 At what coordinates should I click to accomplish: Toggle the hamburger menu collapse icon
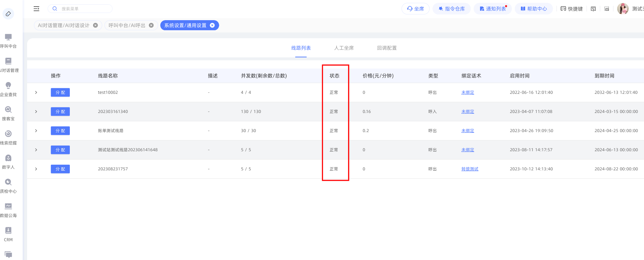[36, 9]
